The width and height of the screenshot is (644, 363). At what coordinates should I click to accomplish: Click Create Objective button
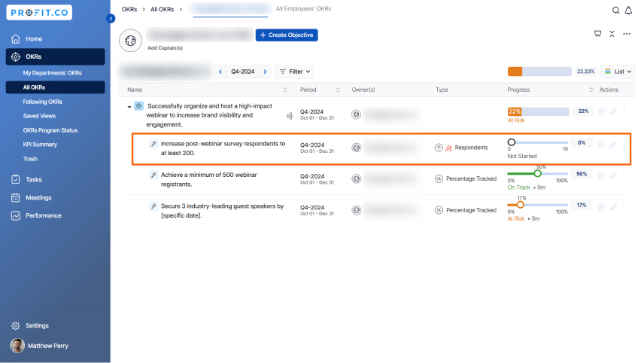click(287, 35)
